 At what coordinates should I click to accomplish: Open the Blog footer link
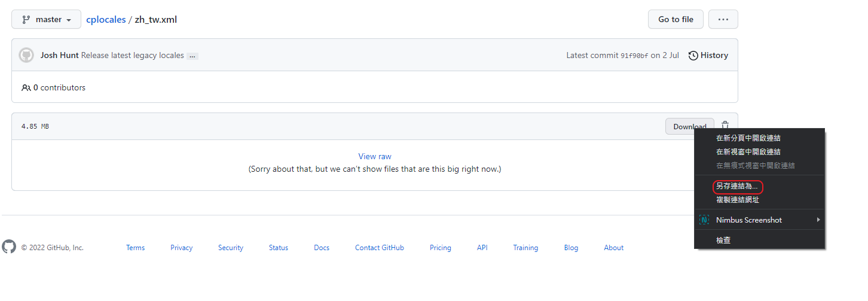tap(571, 248)
